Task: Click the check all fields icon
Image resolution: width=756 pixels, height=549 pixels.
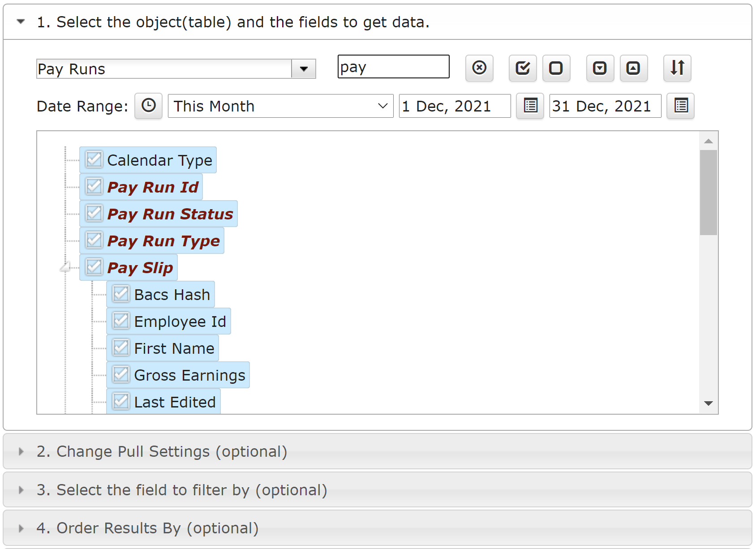Action: tap(523, 68)
